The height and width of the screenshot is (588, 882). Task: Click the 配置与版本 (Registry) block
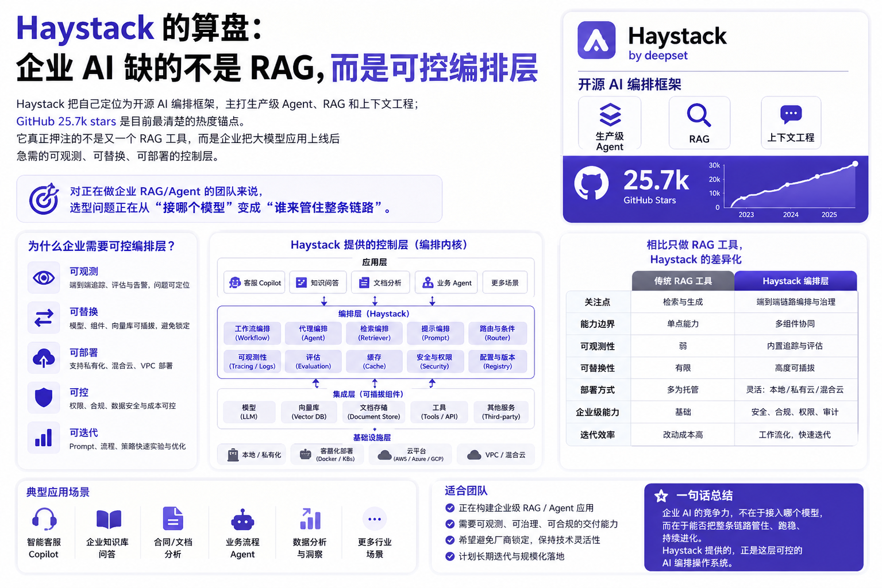[498, 361]
